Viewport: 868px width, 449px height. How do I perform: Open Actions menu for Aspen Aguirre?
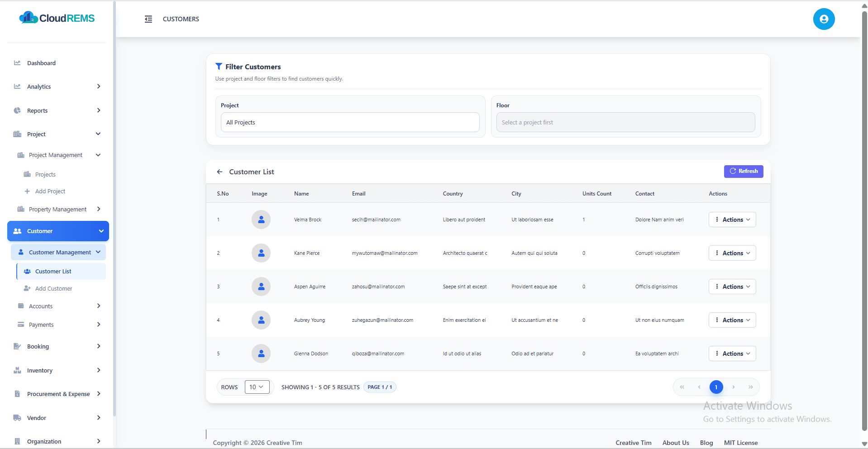tap(732, 287)
